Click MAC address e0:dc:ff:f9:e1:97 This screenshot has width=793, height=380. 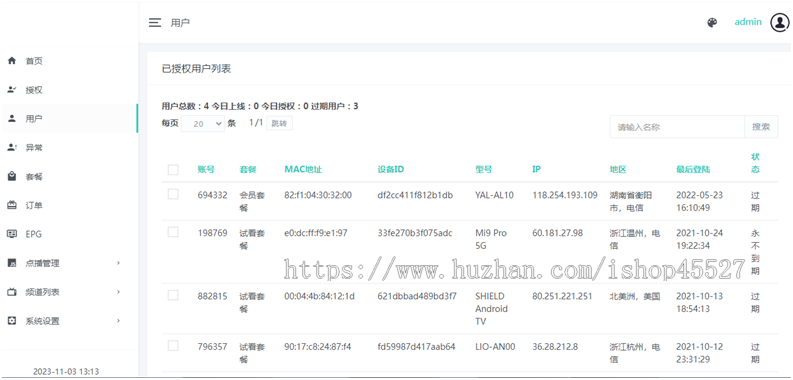[316, 233]
